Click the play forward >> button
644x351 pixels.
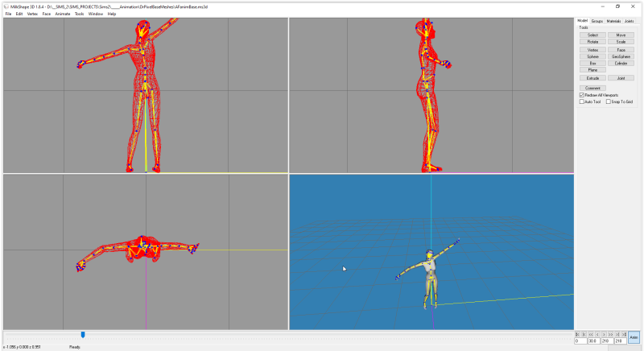click(x=611, y=334)
